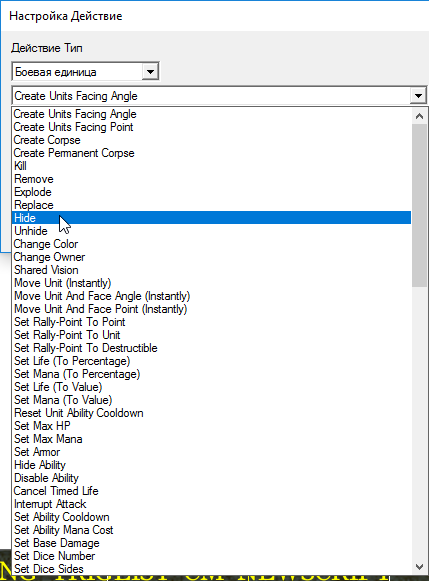
Task: Select Shared Vision action
Action: (x=212, y=270)
